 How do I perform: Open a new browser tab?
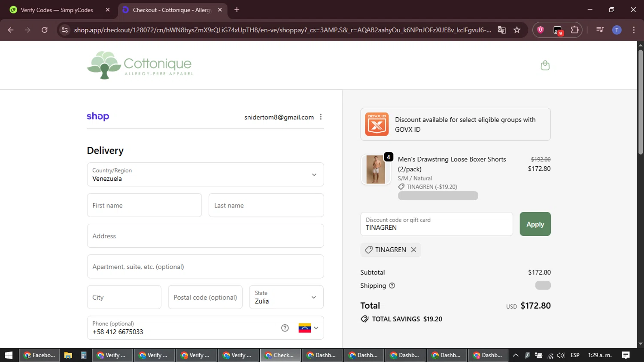coord(237,10)
